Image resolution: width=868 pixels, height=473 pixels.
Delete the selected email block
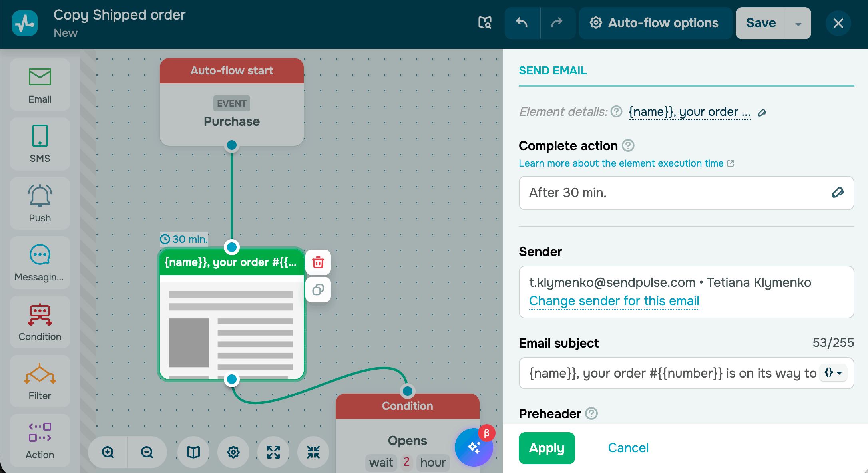[318, 262]
